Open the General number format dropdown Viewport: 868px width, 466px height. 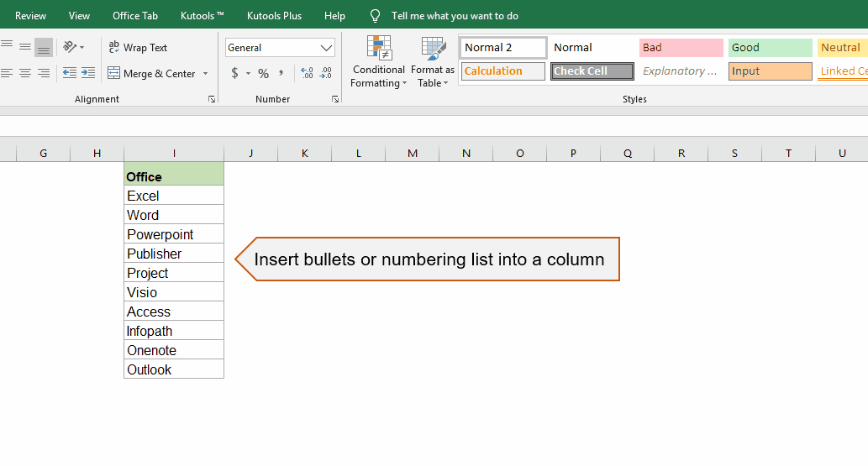coord(326,48)
